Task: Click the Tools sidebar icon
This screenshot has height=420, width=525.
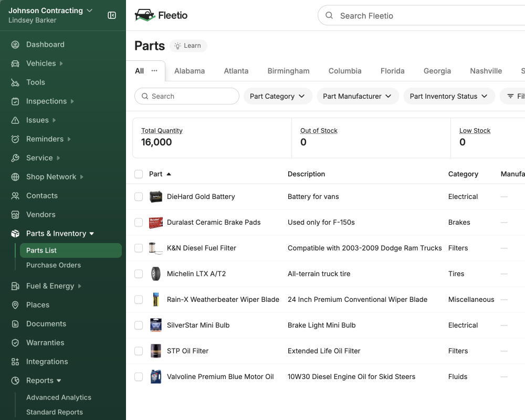Action: click(x=15, y=82)
